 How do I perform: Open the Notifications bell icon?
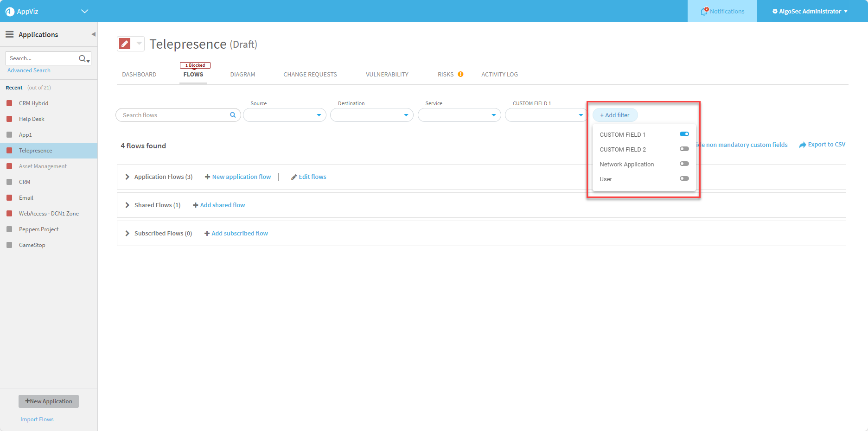704,12
